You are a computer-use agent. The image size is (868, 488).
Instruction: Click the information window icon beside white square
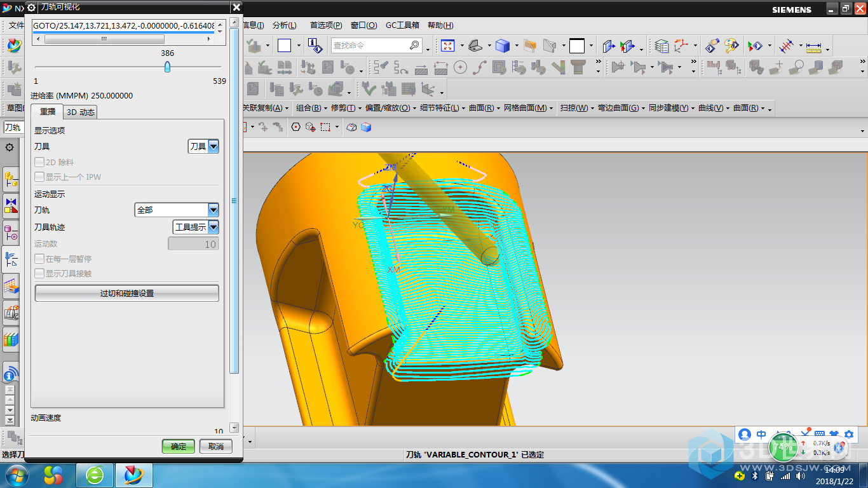(315, 46)
